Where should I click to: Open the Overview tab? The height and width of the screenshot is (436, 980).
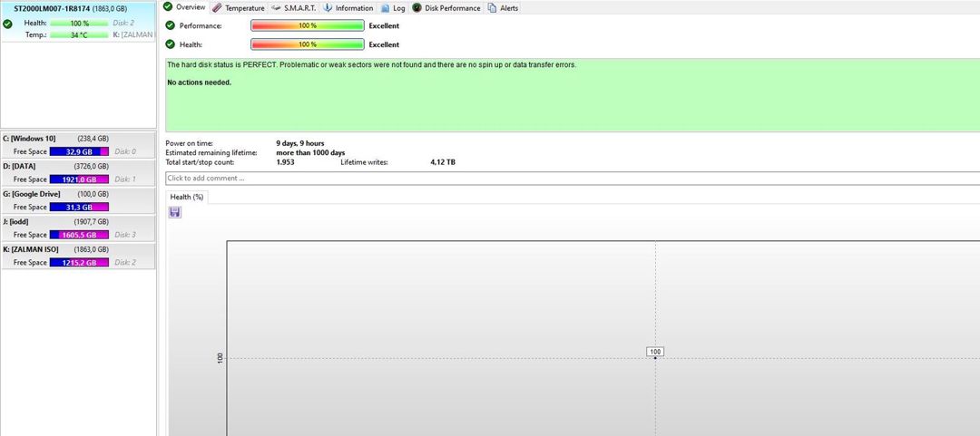[184, 7]
